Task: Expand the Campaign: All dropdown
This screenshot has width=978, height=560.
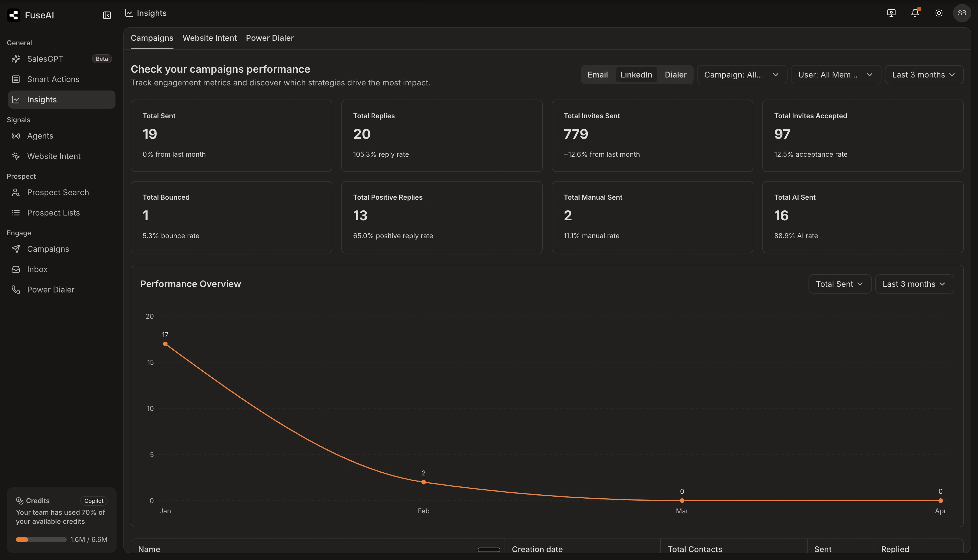Action: (x=741, y=75)
